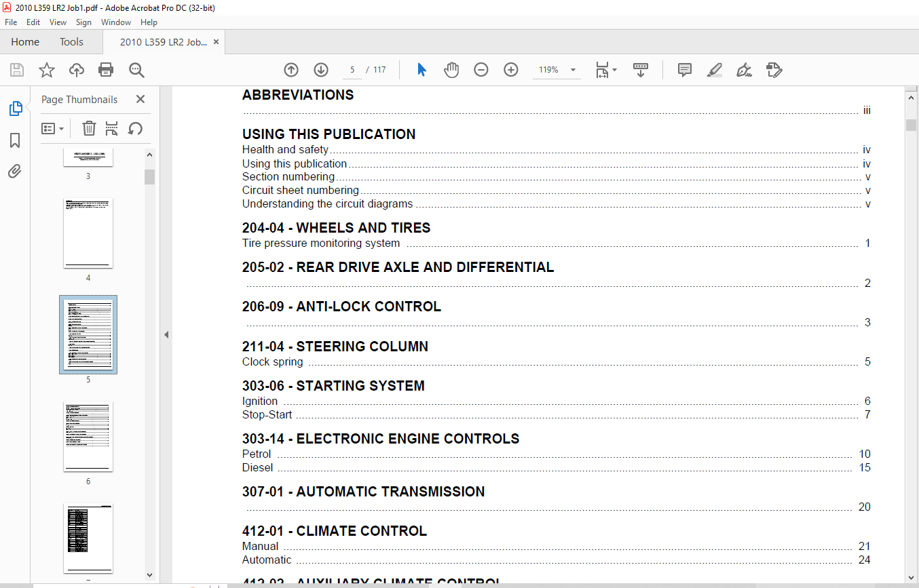Image resolution: width=919 pixels, height=588 pixels.
Task: Select page 4 thumbnail
Action: pos(88,233)
